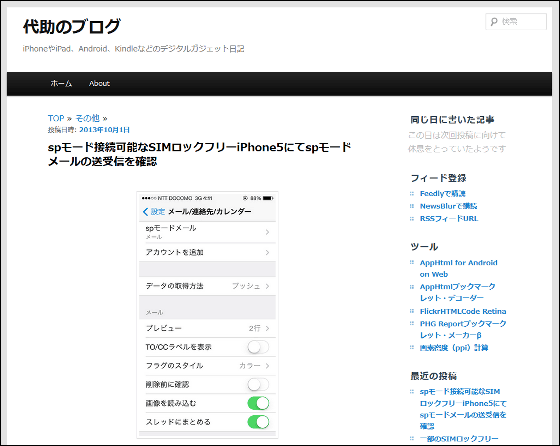Image resolution: width=560 pixels, height=446 pixels.
Task: Click the 同じ日に書いた記事 heading
Action: [452, 120]
